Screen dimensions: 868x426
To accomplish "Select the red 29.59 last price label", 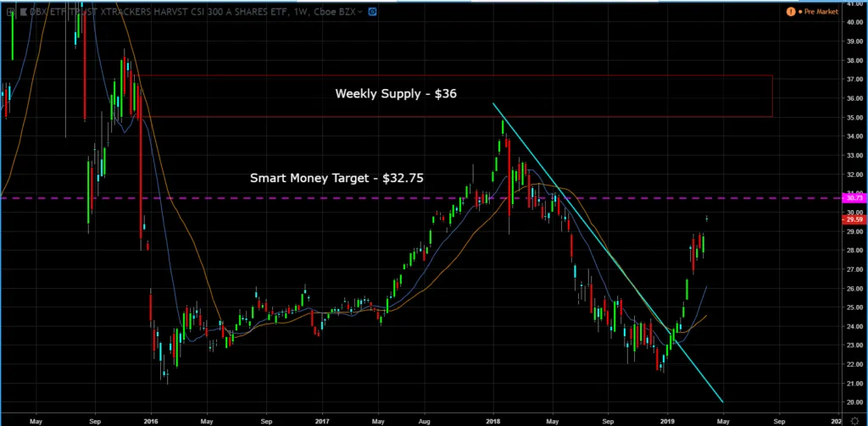I will [x=854, y=219].
